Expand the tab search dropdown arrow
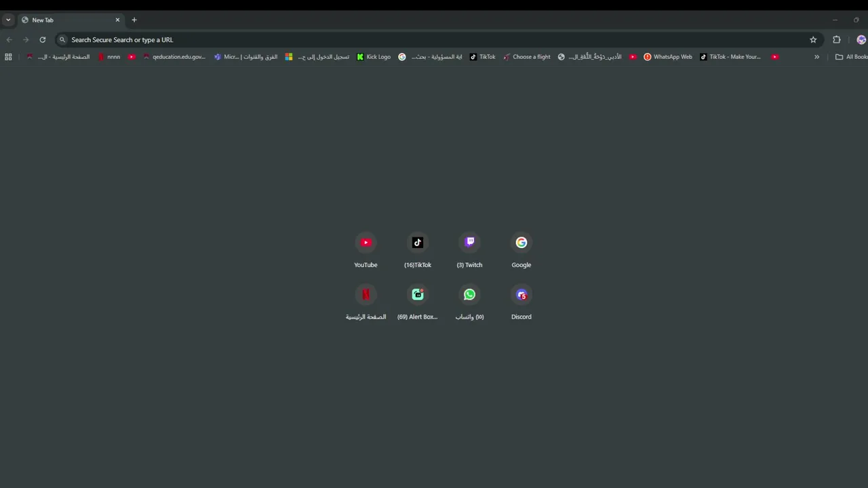The height and width of the screenshot is (488, 868). point(8,20)
